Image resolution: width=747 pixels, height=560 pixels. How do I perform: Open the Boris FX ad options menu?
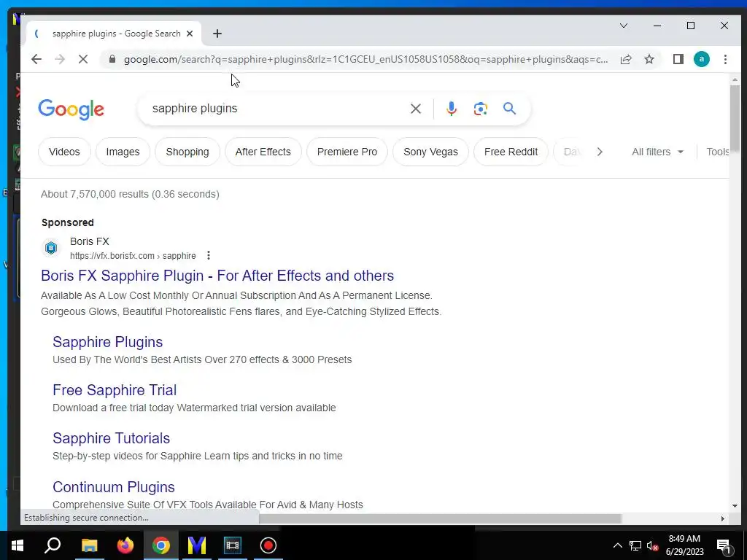(208, 256)
